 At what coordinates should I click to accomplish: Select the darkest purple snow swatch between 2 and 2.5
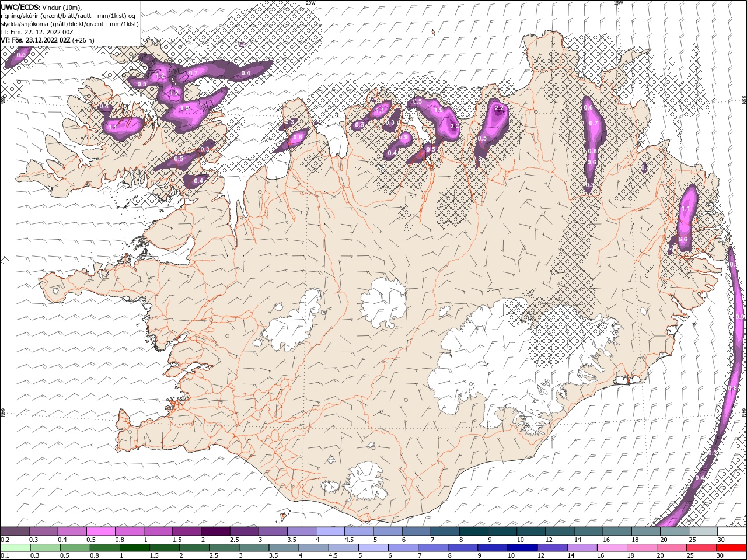216,531
